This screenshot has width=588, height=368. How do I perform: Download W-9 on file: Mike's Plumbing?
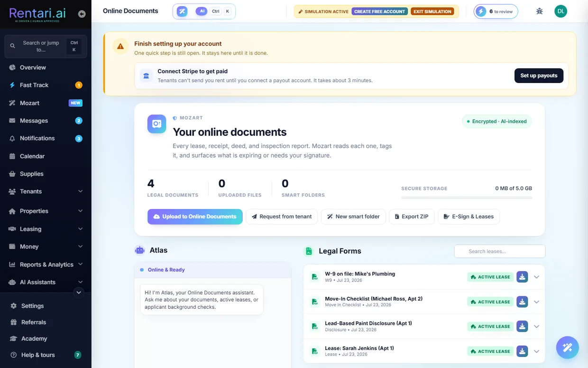pos(522,277)
